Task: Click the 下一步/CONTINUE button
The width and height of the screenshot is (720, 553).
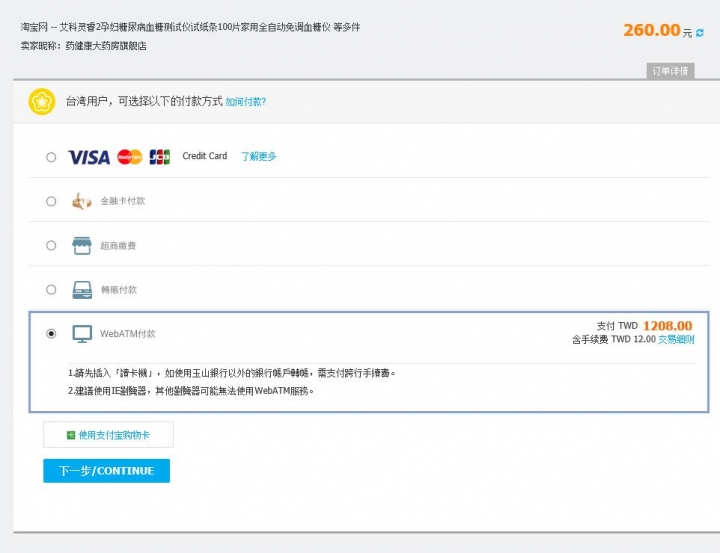Action: (x=107, y=471)
